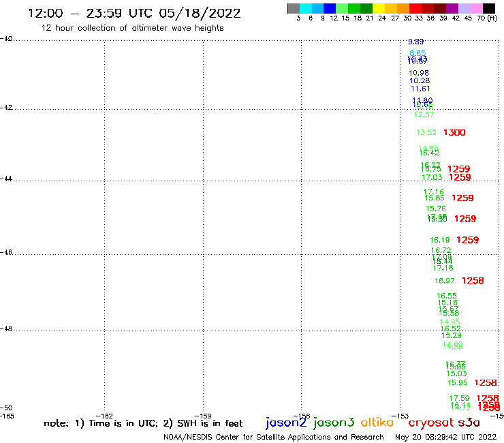The width and height of the screenshot is (504, 443).
Task: Click the 'May 20 08:29:42 UTC 2022' timestamp
Action: tap(445, 437)
